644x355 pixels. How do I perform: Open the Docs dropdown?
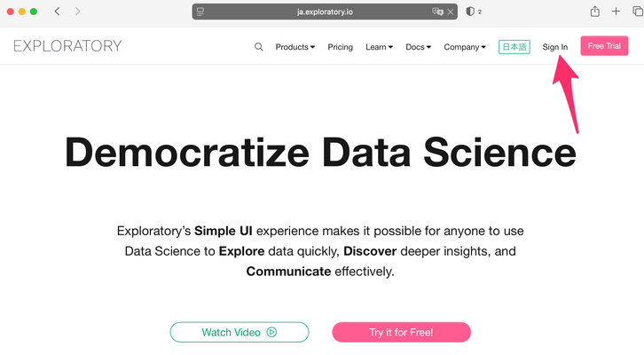tap(418, 47)
